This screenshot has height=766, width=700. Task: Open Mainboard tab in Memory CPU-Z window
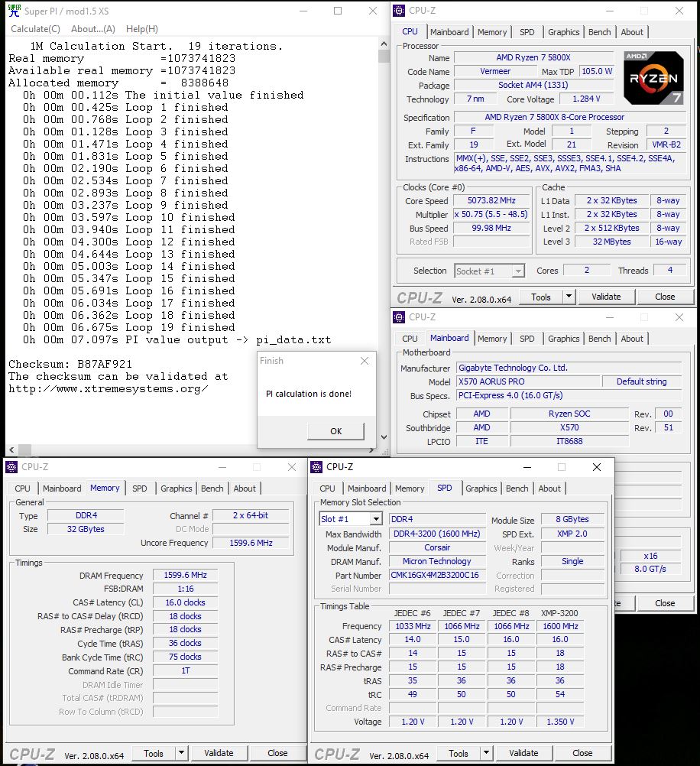[62, 488]
